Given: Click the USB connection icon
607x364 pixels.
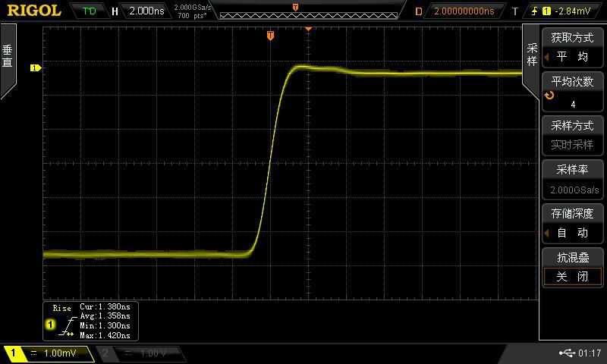Looking at the screenshot, I should point(566,353).
